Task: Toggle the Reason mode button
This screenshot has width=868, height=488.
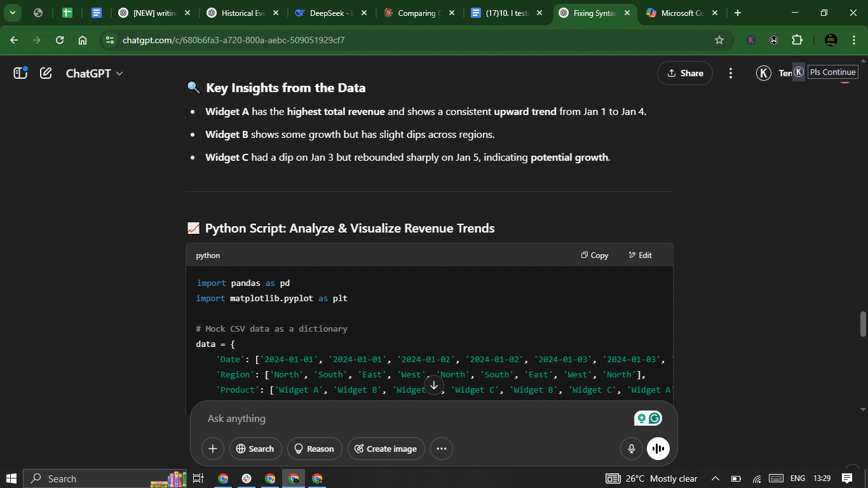Action: pos(315,449)
